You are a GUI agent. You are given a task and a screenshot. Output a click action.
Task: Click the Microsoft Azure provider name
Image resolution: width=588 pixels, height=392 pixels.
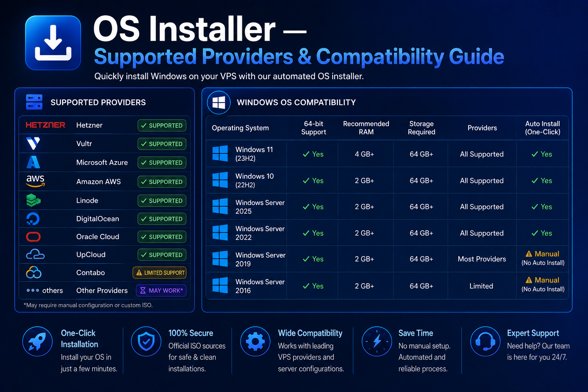coord(102,162)
